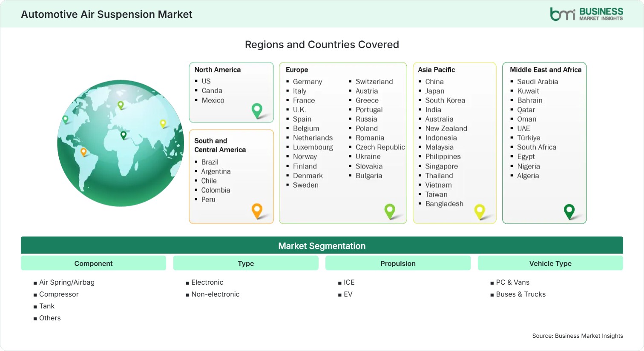Click the Regions and Countries Covered title
The height and width of the screenshot is (351, 644).
[x=322, y=45]
